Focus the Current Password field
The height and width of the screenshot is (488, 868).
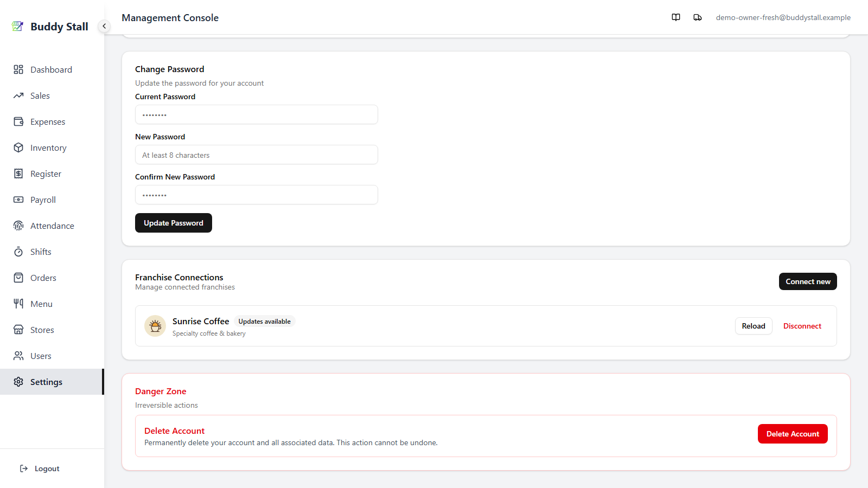coord(257,114)
